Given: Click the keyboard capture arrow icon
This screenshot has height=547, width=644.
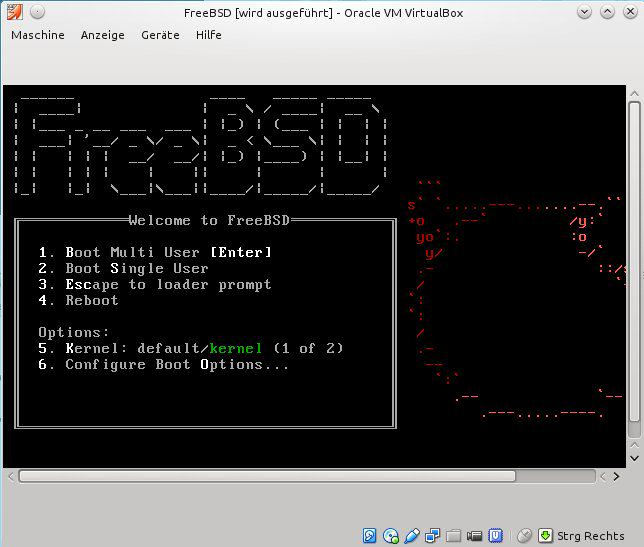Looking at the screenshot, I should 545,536.
